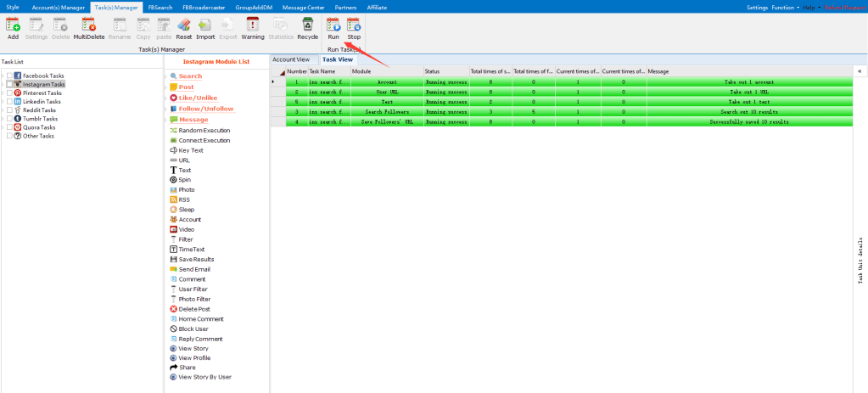Click the MultiDelete toolbar icon
This screenshot has width=868, height=393.
pos(88,25)
